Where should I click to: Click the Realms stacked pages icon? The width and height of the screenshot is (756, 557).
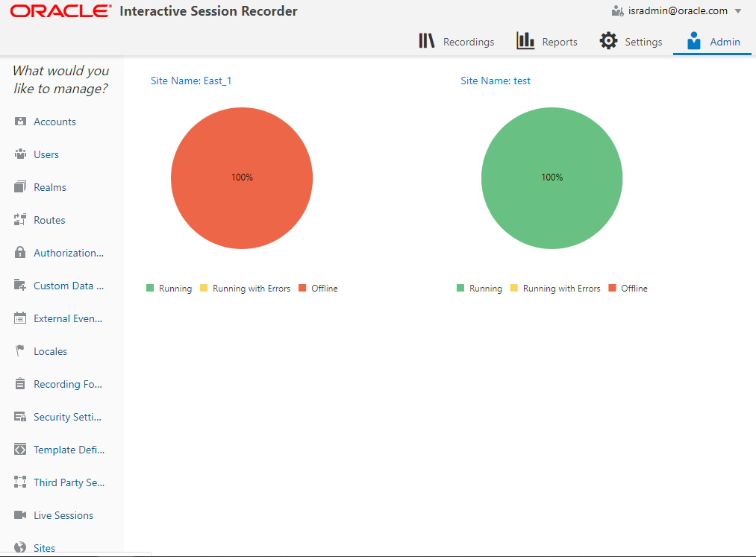pyautogui.click(x=20, y=187)
